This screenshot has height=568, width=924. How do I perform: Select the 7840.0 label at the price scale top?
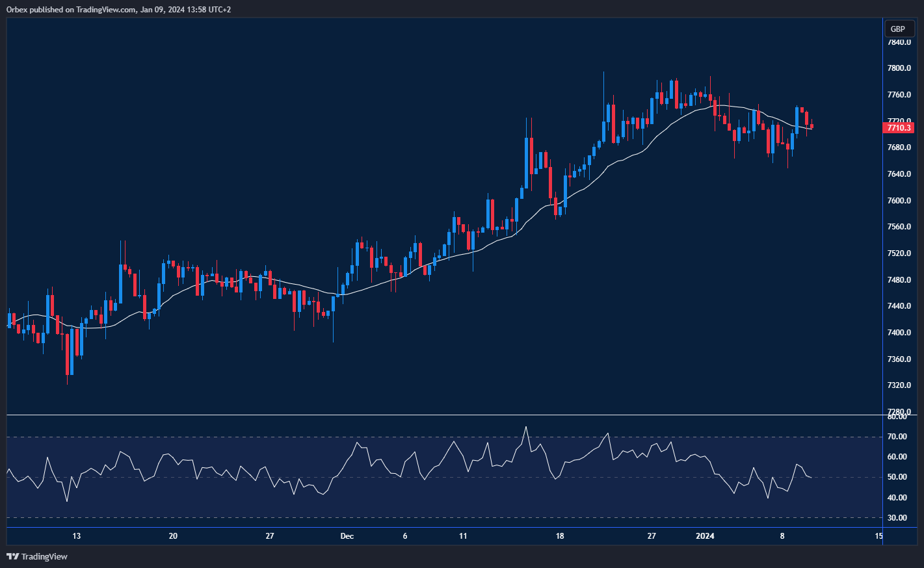point(899,42)
